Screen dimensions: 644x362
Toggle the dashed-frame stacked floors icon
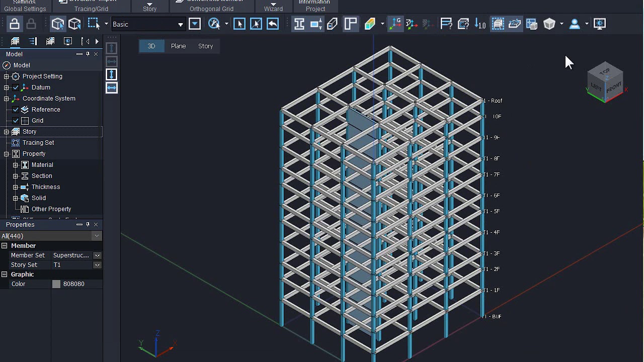tap(498, 24)
